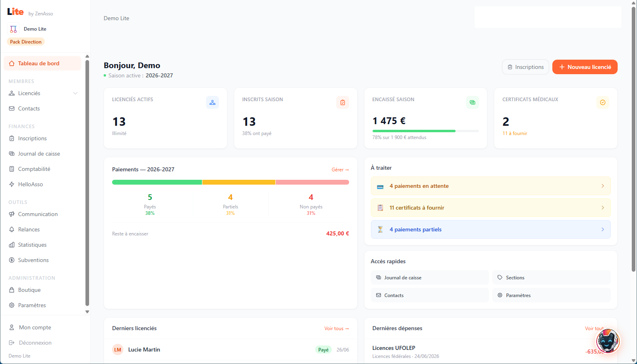The height and width of the screenshot is (364, 637).
Task: Click the Nouveau licencié button
Action: pyautogui.click(x=585, y=67)
